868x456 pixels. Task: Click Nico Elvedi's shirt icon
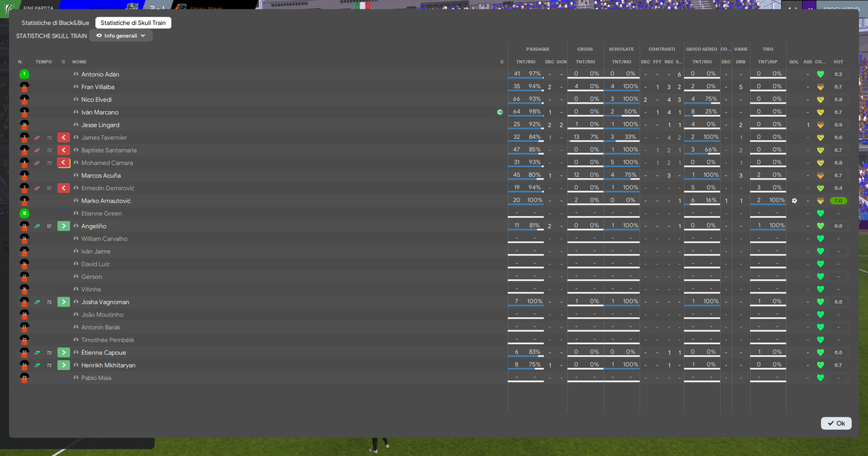coord(24,100)
